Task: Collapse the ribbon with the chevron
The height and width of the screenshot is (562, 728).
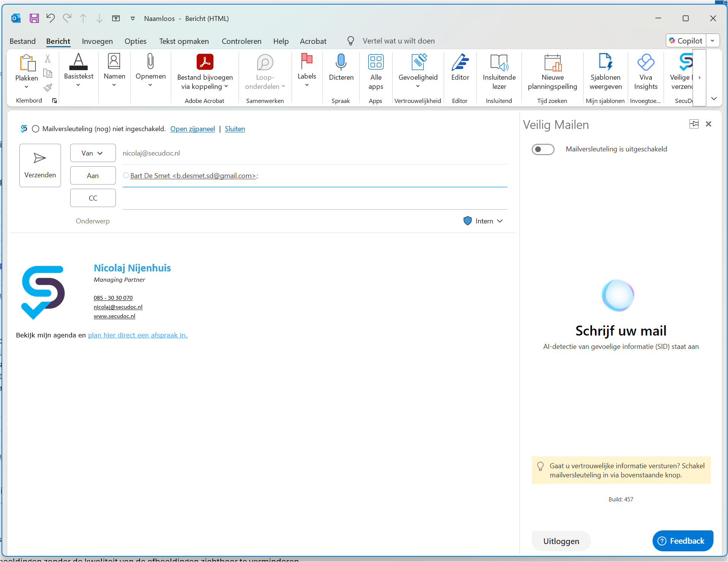Action: 714,99
